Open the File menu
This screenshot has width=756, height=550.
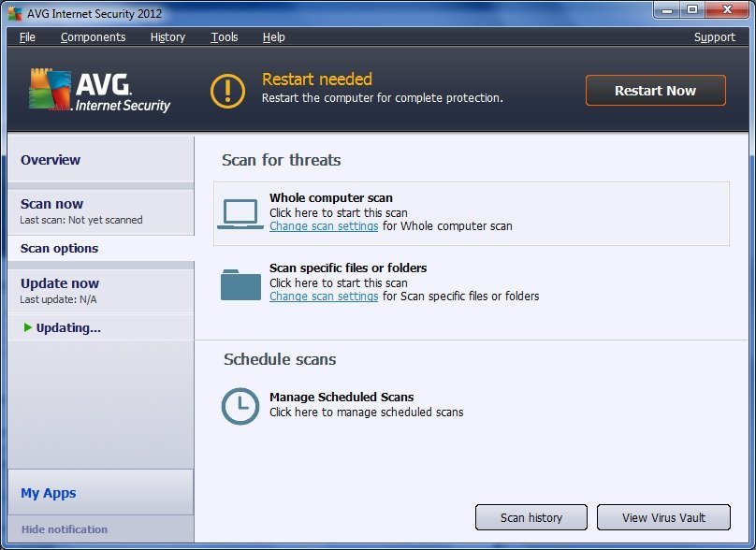27,37
